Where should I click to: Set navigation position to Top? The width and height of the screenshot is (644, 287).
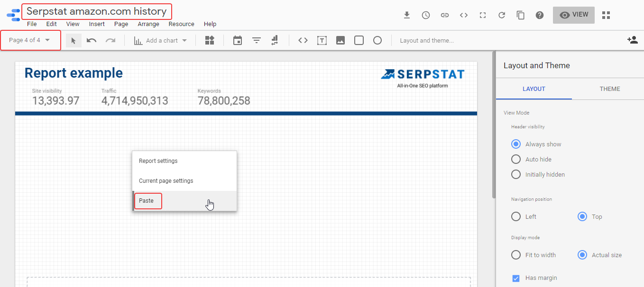tap(582, 216)
